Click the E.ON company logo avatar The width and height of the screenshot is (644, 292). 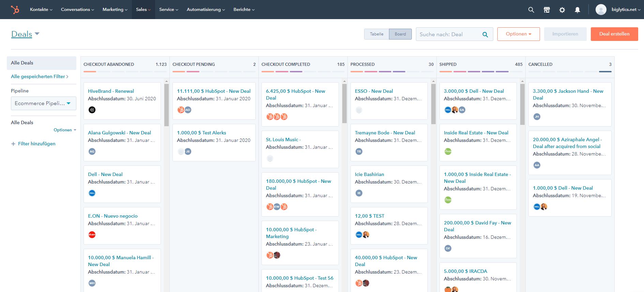click(x=92, y=235)
